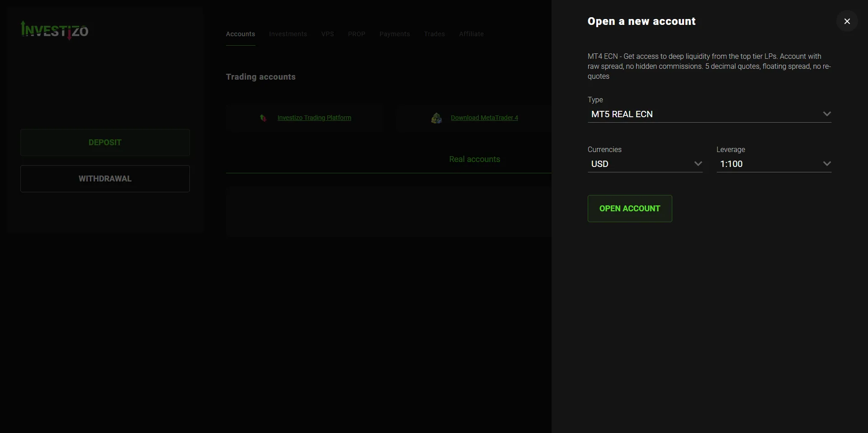
Task: Open the PROP tab
Action: coord(357,34)
